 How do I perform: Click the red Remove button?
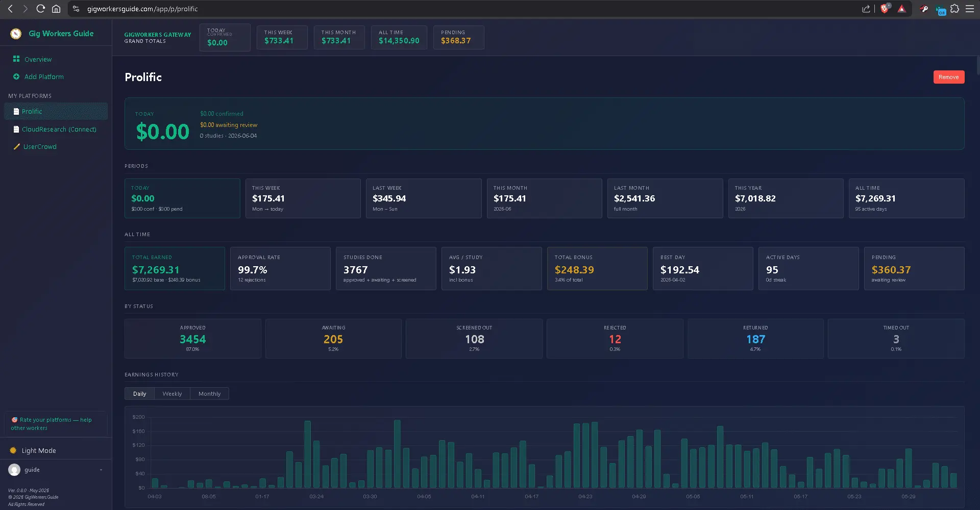point(948,77)
